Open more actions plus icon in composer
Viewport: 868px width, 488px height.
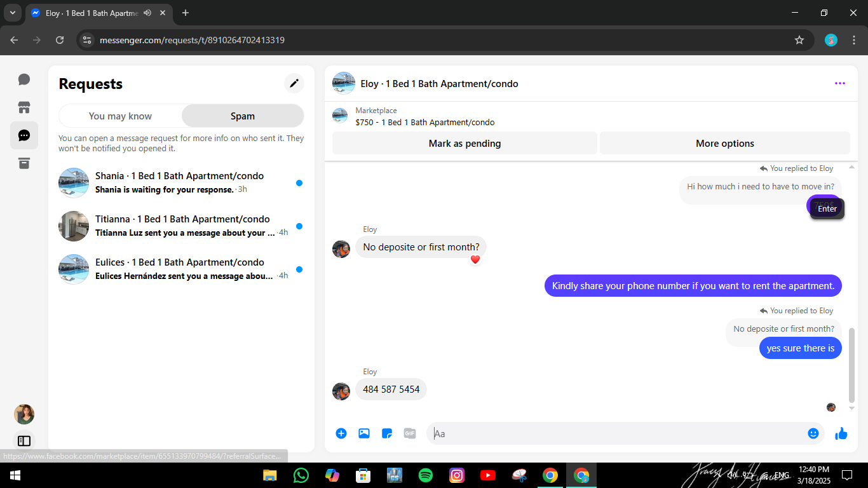pos(341,433)
